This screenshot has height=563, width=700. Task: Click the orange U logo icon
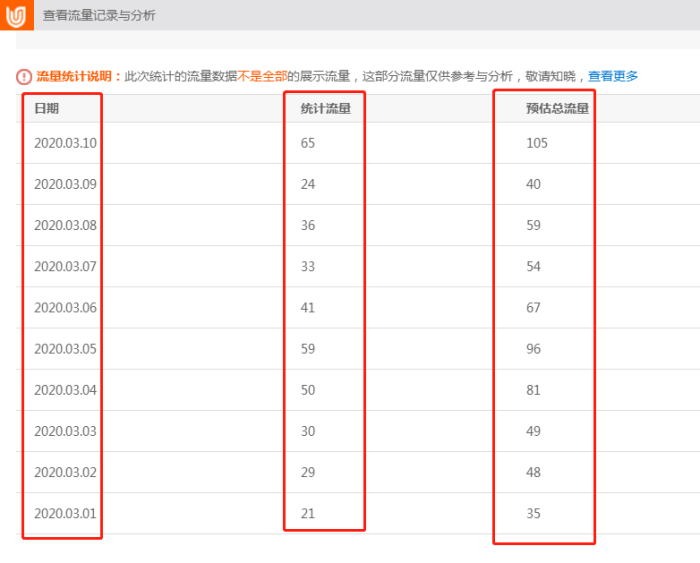pyautogui.click(x=16, y=15)
